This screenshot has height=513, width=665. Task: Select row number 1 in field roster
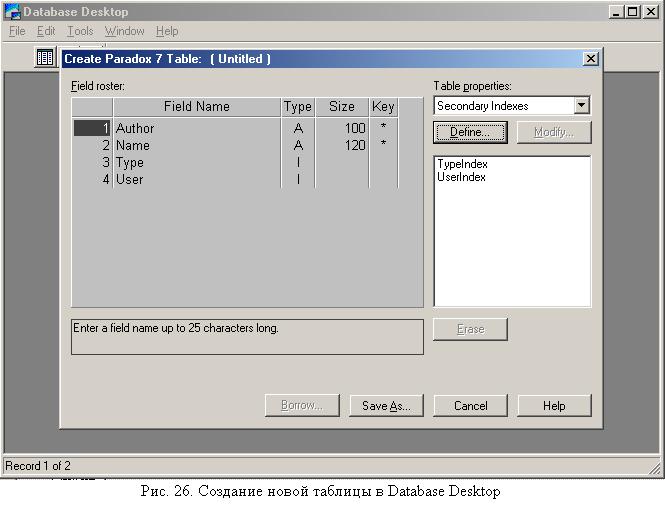pos(92,128)
